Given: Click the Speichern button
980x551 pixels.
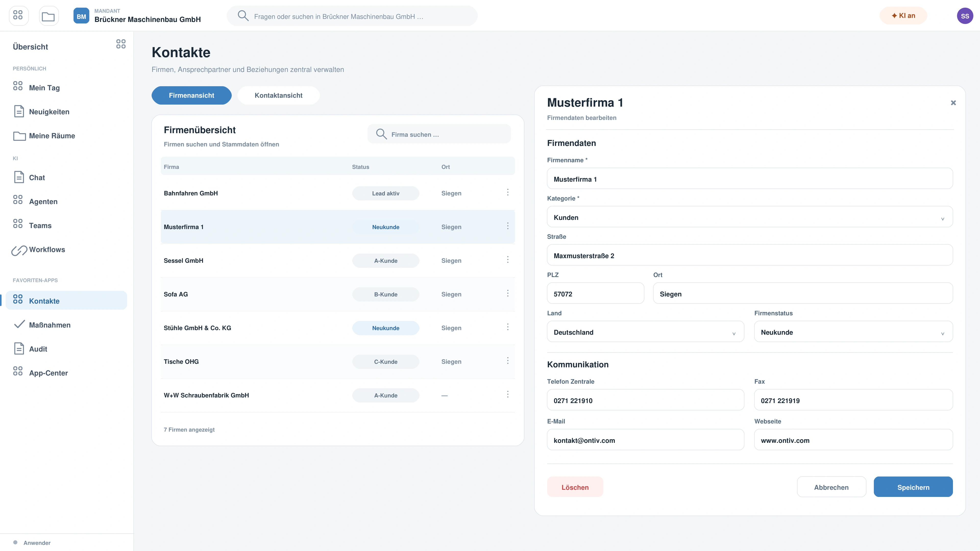Looking at the screenshot, I should click(x=913, y=487).
